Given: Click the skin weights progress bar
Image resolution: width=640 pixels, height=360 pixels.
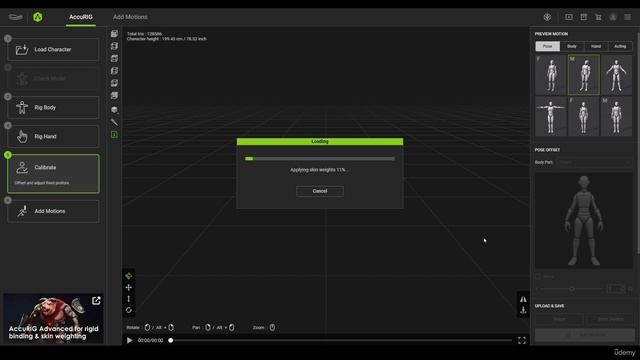Looking at the screenshot, I should (x=320, y=158).
